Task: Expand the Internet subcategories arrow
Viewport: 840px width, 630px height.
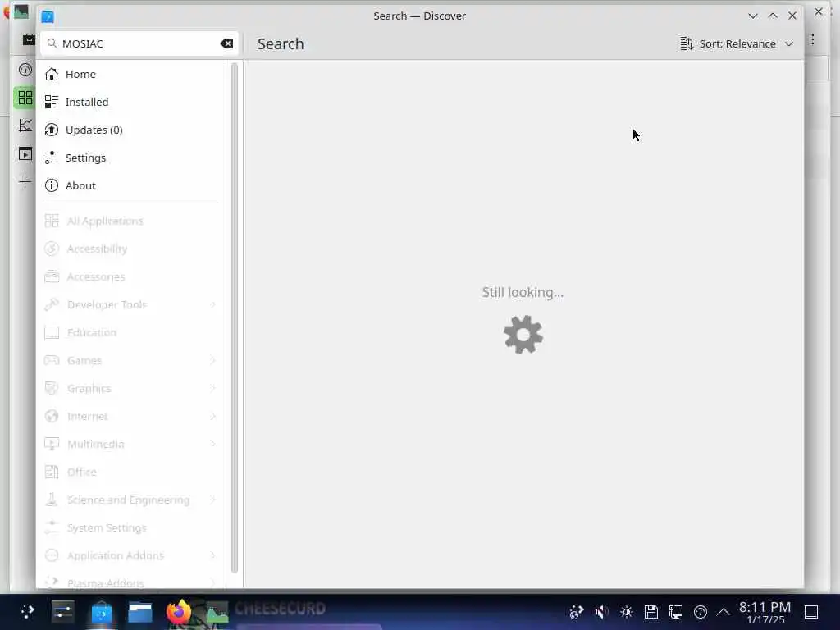Action: click(212, 416)
